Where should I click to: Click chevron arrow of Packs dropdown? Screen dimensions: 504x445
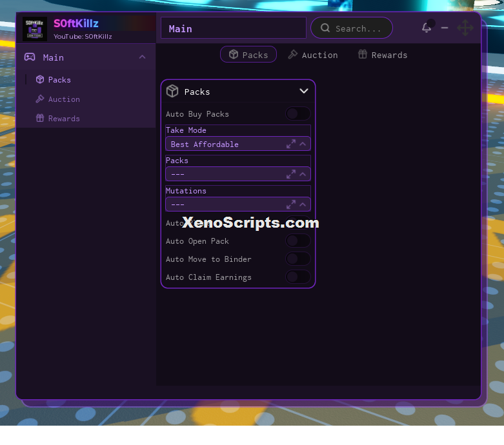(303, 174)
